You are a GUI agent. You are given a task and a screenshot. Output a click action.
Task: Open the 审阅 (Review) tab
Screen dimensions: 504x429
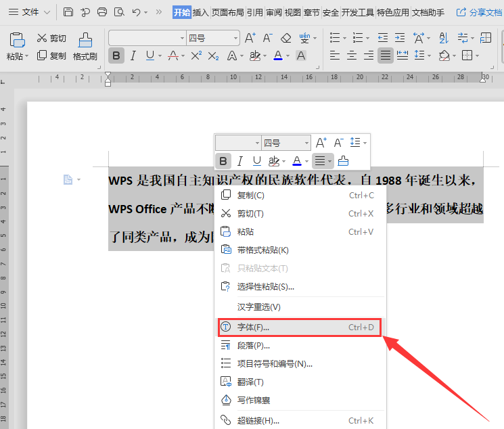click(x=273, y=13)
